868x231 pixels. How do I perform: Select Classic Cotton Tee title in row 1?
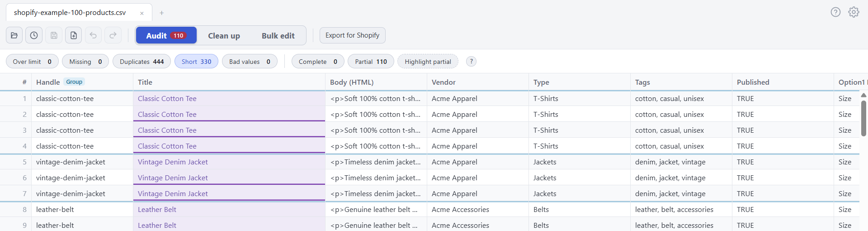point(229,98)
